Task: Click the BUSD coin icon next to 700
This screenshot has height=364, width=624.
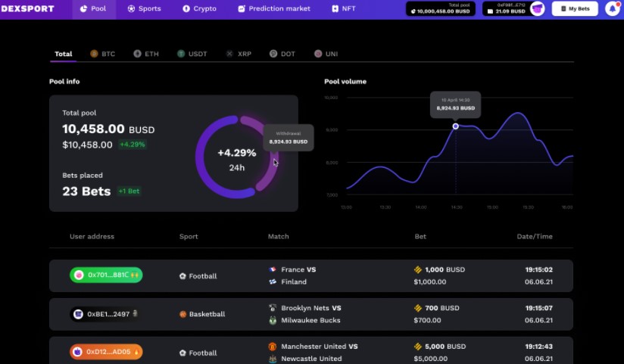Action: pos(418,308)
